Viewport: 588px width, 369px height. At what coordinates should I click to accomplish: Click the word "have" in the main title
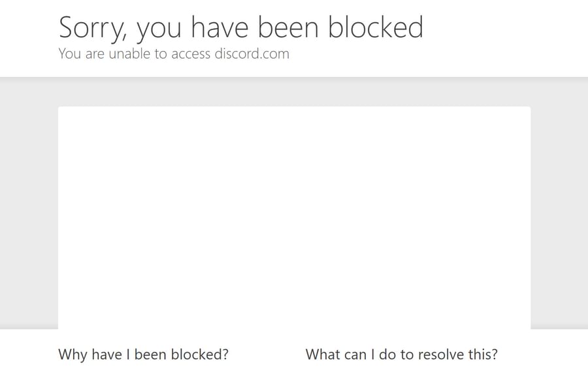point(220,27)
